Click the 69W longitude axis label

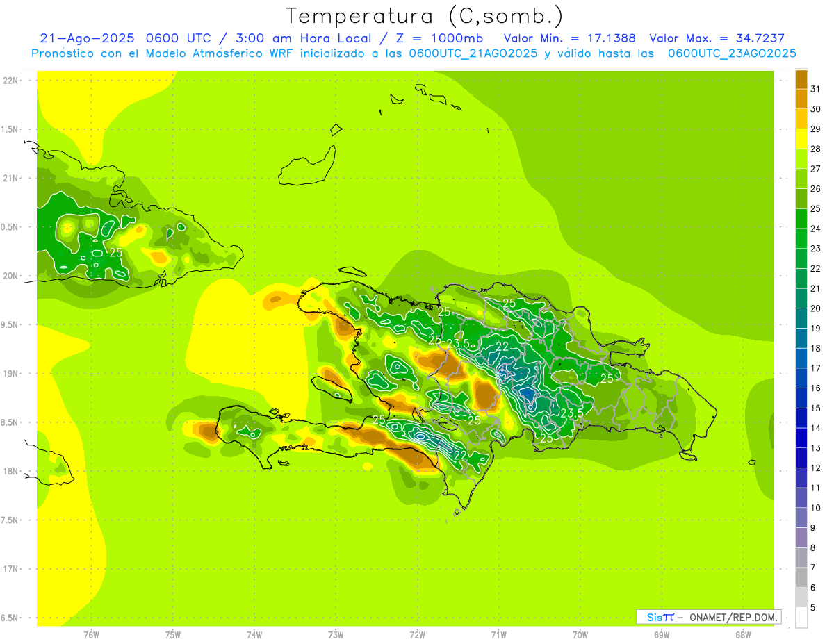(x=662, y=635)
